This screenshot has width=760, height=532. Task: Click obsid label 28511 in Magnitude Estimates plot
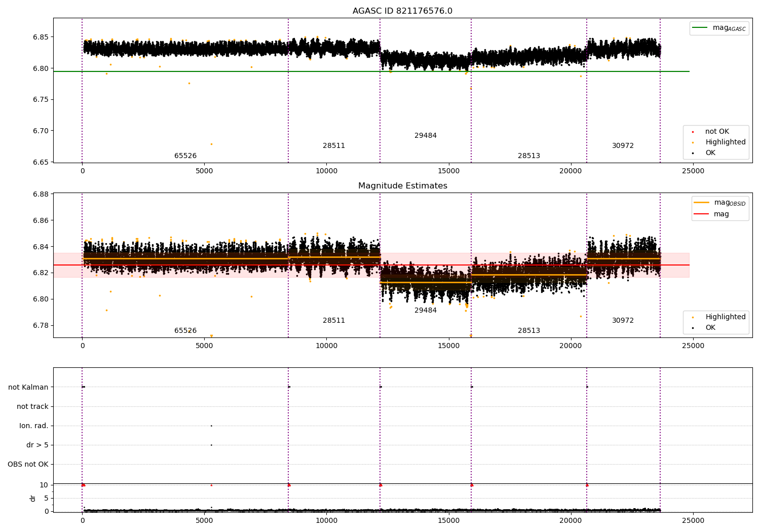334,321
